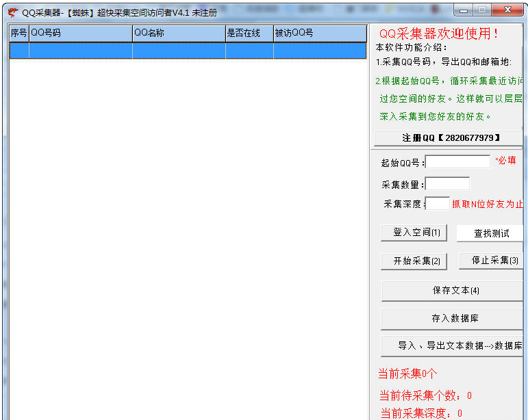This screenshot has width=528, height=420.
Task: Click the 当前待采集个数：0 status text
Action: click(x=425, y=396)
